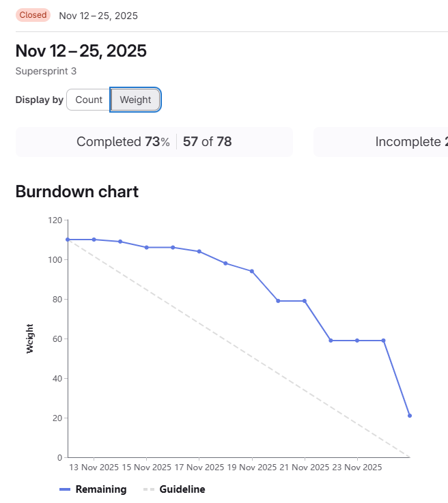The image size is (448, 503).
Task: Click the first burndown data point at 110
Action: (68, 240)
